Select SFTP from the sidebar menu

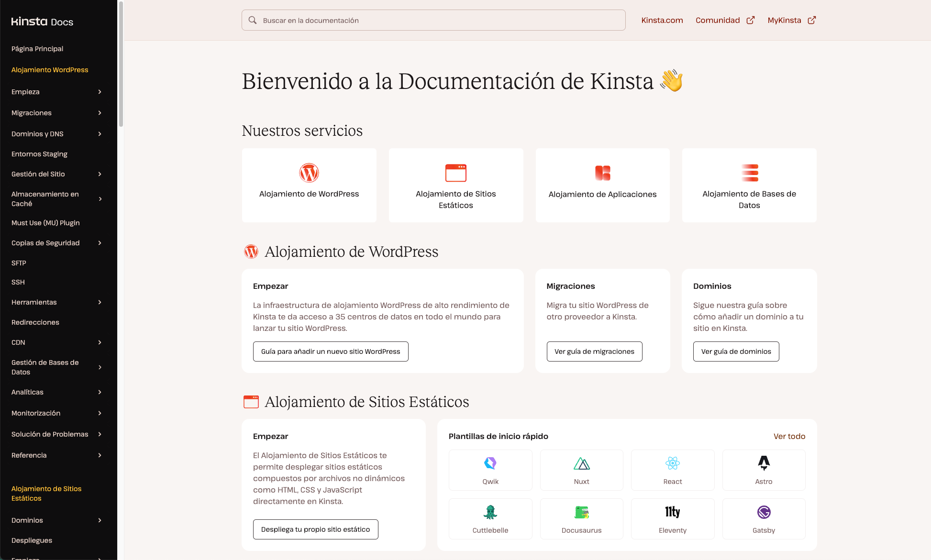(18, 263)
